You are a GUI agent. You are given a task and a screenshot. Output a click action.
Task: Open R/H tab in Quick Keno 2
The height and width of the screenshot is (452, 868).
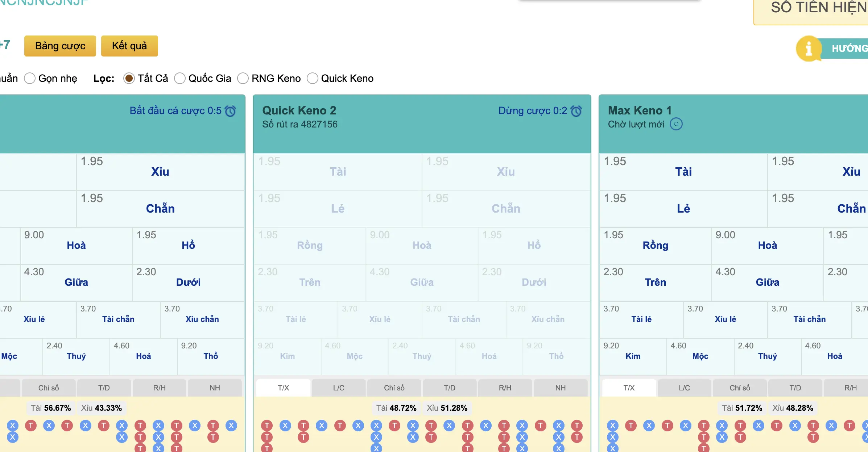coord(505,388)
